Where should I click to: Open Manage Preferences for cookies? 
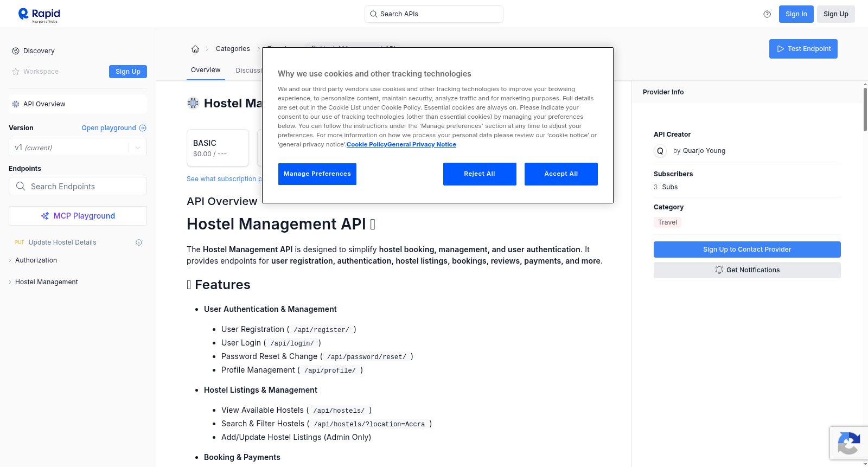317,174
